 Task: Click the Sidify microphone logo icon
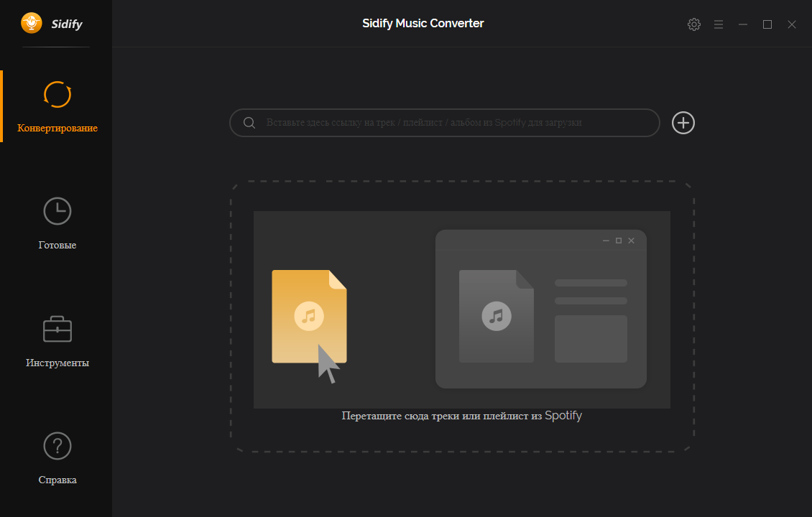click(31, 24)
